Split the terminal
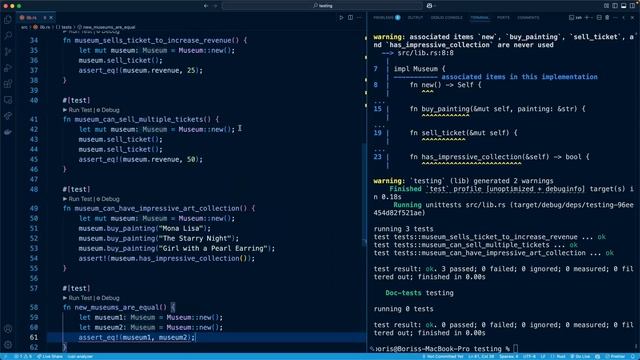This screenshot has width=640, height=360. point(599,18)
